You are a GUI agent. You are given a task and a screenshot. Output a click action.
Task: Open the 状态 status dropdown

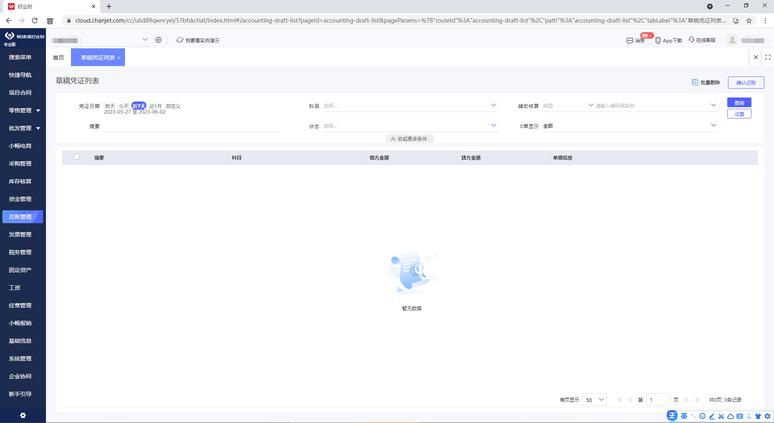pyautogui.click(x=410, y=126)
